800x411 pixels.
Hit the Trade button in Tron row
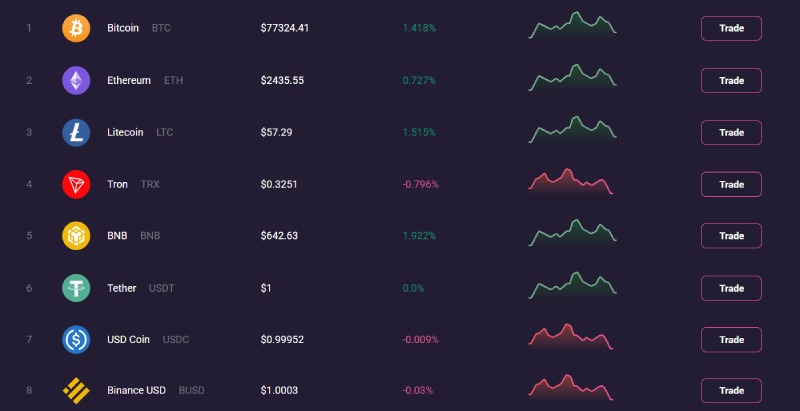click(731, 184)
